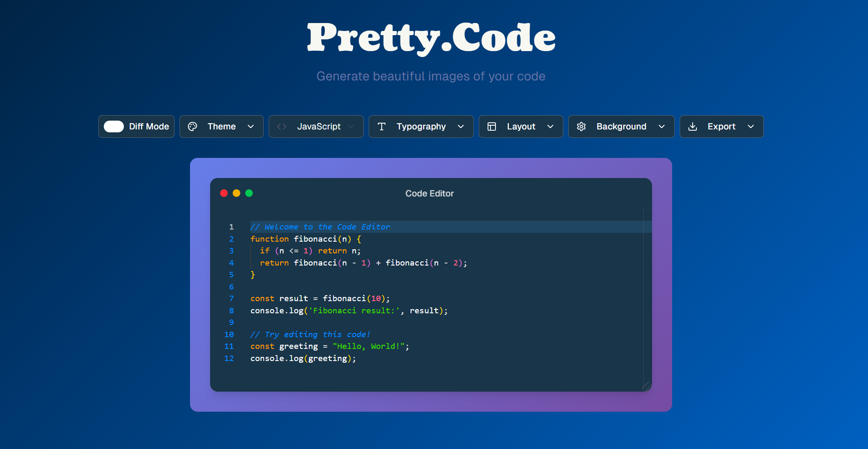Click the red window dot

pos(224,193)
